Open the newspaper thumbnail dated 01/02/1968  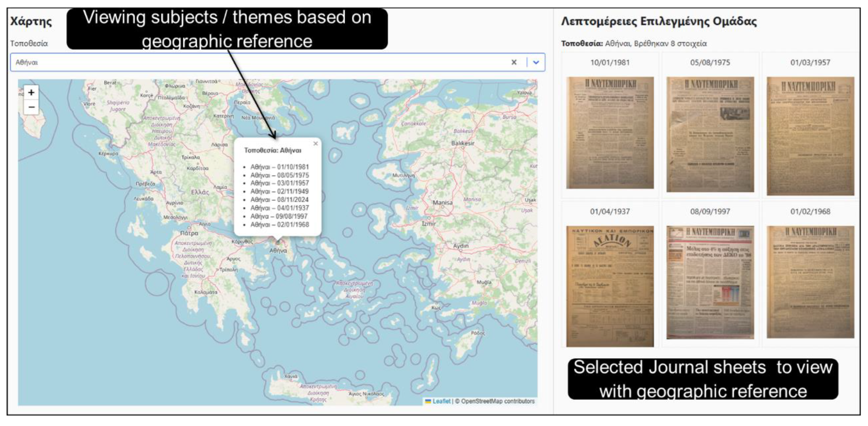pos(810,282)
